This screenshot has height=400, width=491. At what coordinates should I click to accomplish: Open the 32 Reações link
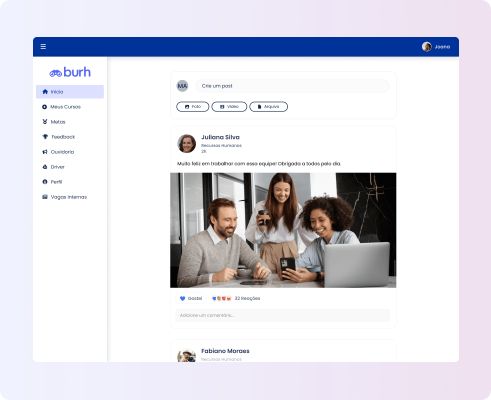[247, 298]
